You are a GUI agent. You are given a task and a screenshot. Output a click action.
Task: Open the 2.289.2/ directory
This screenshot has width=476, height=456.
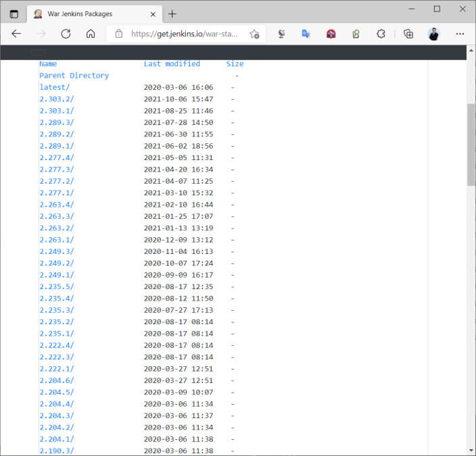[x=57, y=134]
